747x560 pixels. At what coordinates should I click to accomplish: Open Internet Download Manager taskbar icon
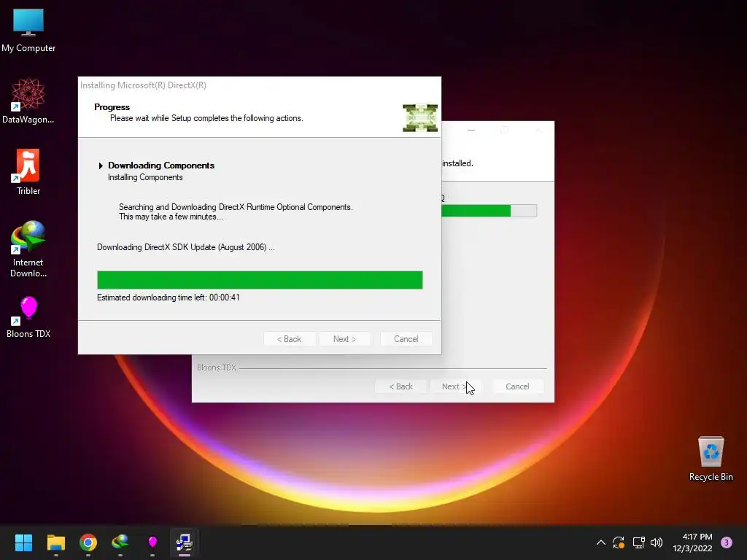pos(120,542)
